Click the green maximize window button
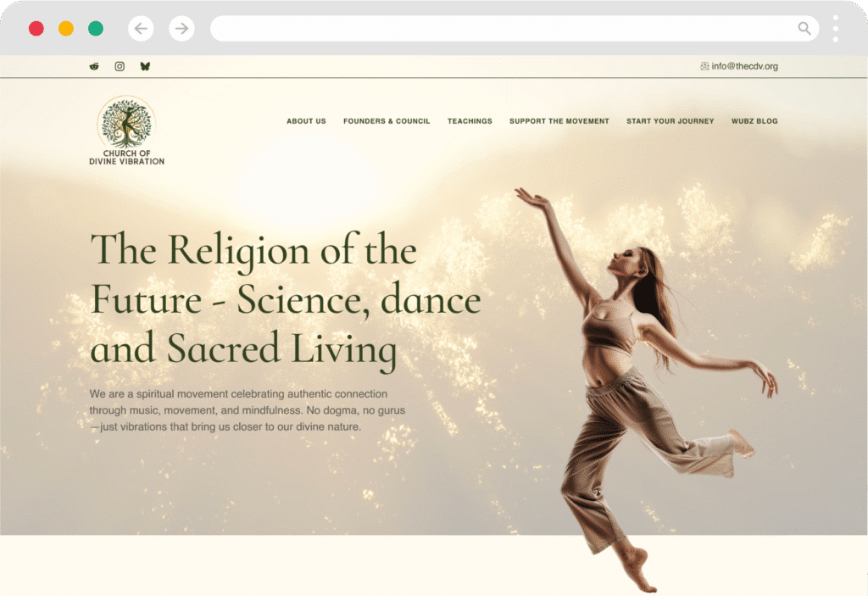 tap(96, 29)
